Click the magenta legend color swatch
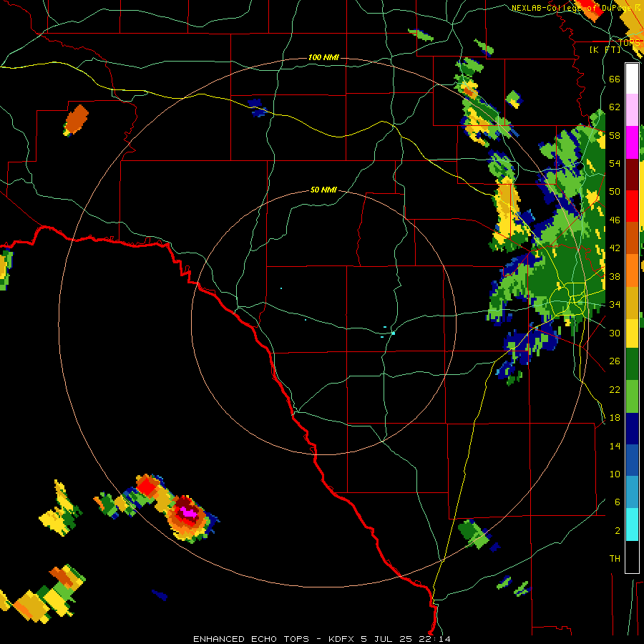This screenshot has width=644, height=644. 632,142
